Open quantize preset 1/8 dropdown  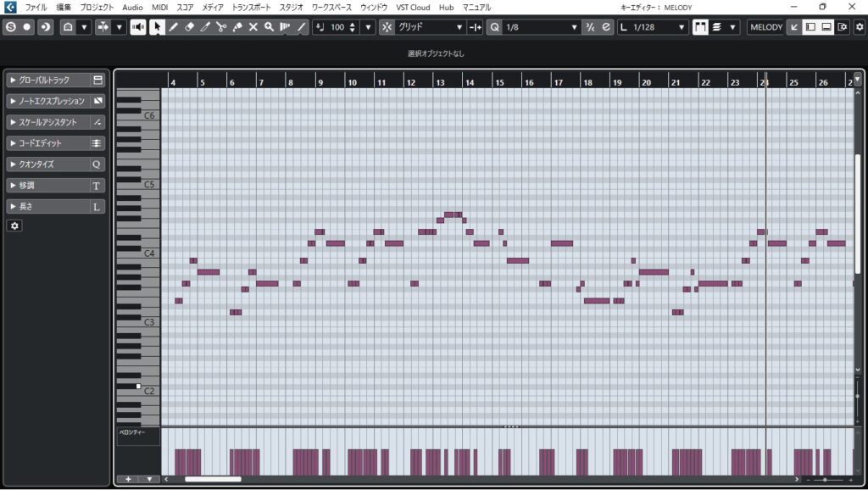(541, 27)
